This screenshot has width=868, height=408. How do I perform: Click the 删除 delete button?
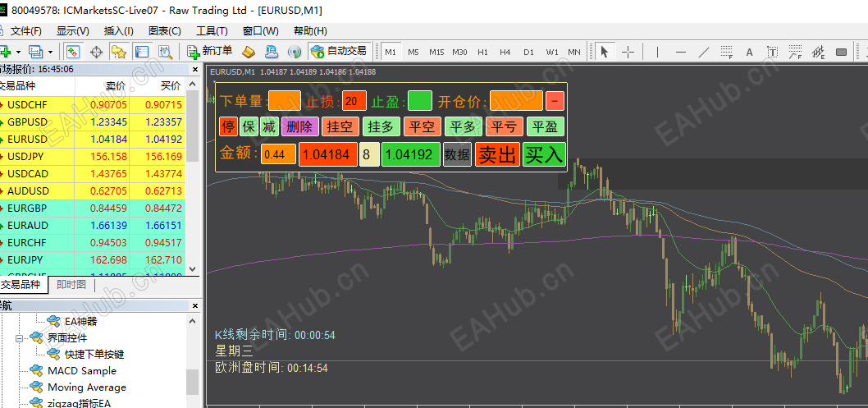pyautogui.click(x=300, y=126)
